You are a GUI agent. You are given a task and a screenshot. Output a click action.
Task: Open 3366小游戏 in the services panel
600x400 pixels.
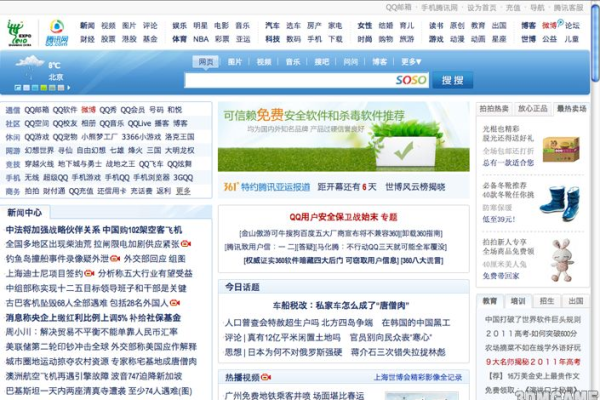(141, 137)
